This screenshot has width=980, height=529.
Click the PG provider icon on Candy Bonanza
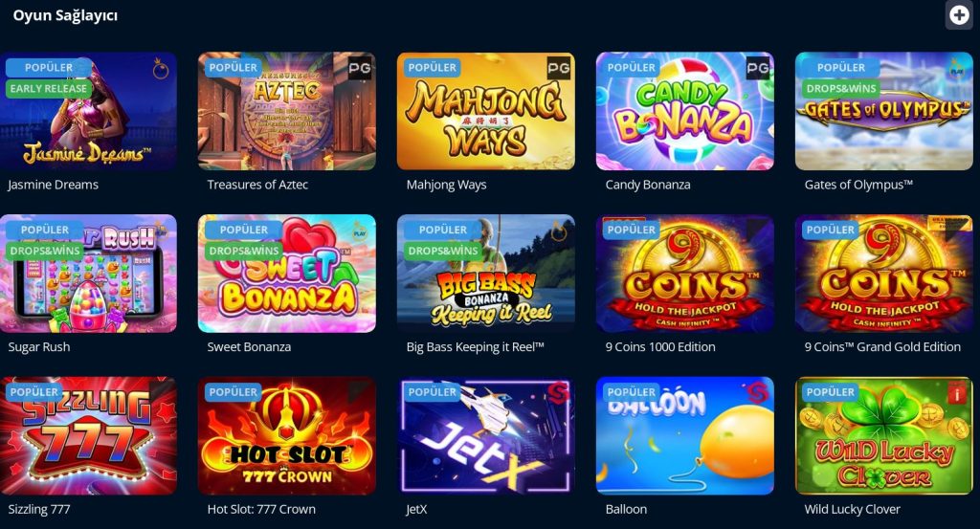coord(758,68)
